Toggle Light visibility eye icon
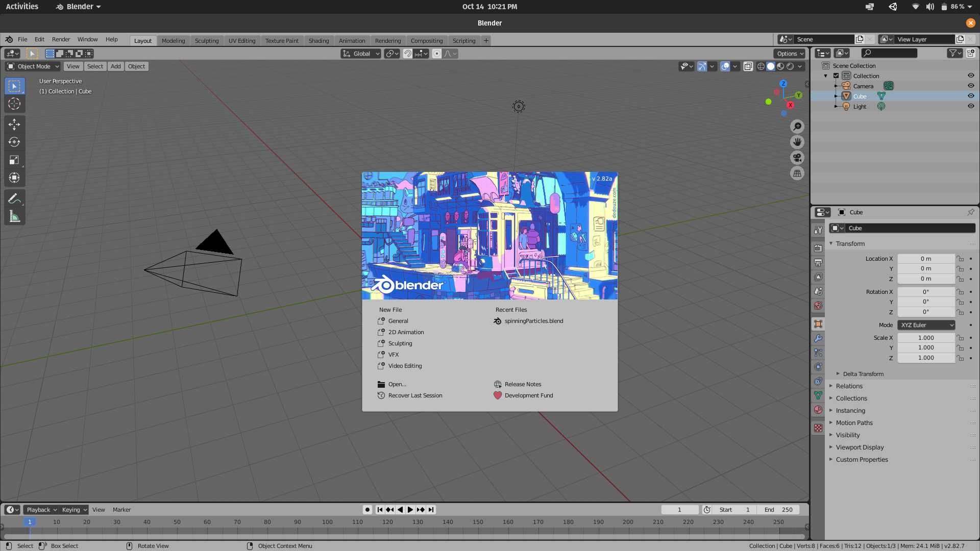Viewport: 980px width, 551px height. pyautogui.click(x=971, y=106)
